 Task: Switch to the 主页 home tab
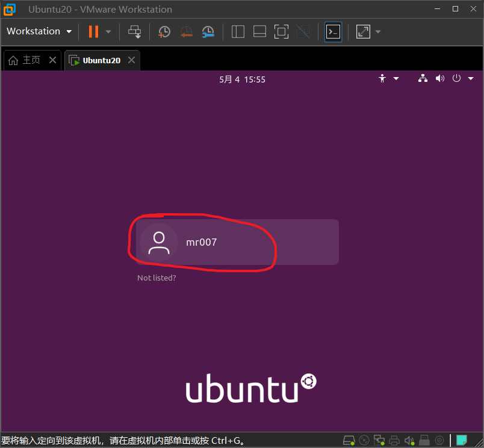(25, 60)
